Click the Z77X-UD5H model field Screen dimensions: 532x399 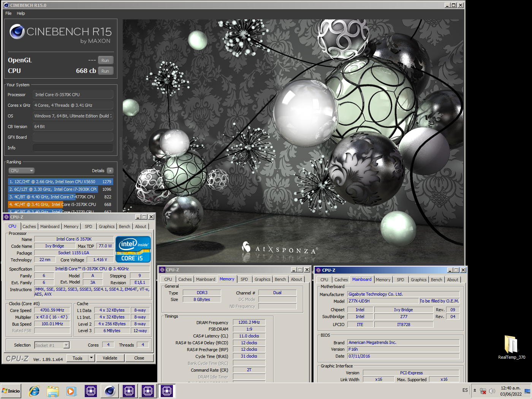tap(383, 301)
